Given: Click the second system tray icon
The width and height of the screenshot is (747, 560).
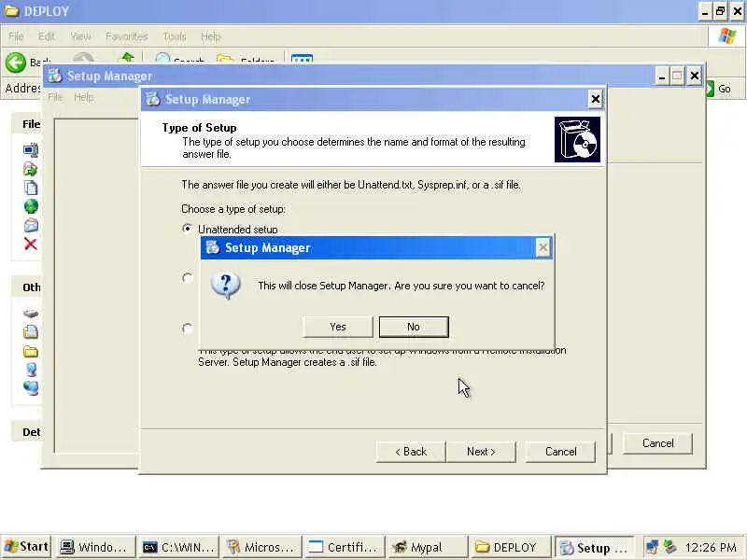Looking at the screenshot, I should tap(669, 547).
